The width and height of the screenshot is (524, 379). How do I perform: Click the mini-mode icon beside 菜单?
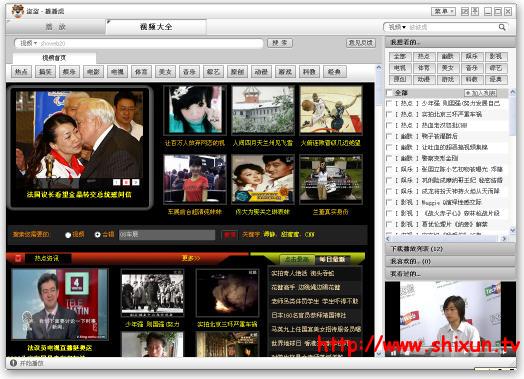465,12
